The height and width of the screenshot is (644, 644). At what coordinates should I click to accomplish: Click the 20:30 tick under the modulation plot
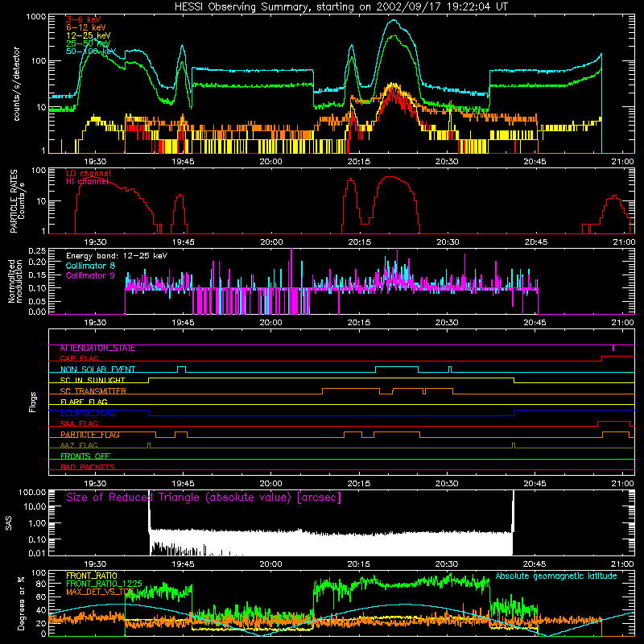pyautogui.click(x=447, y=323)
